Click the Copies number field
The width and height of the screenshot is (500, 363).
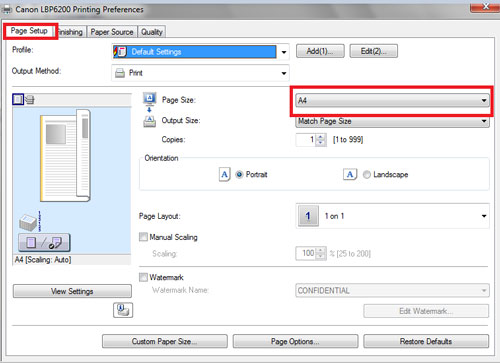(x=306, y=139)
